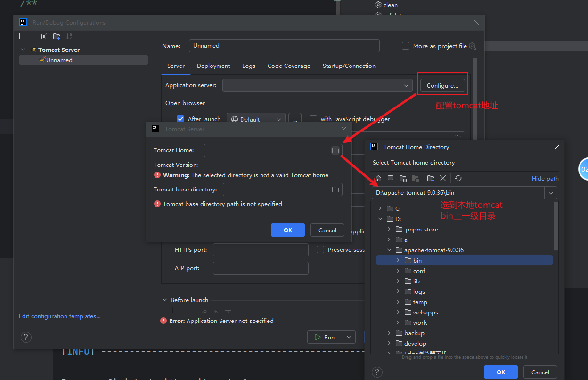Click the clean Maven lifecycle gear item

click(386, 5)
